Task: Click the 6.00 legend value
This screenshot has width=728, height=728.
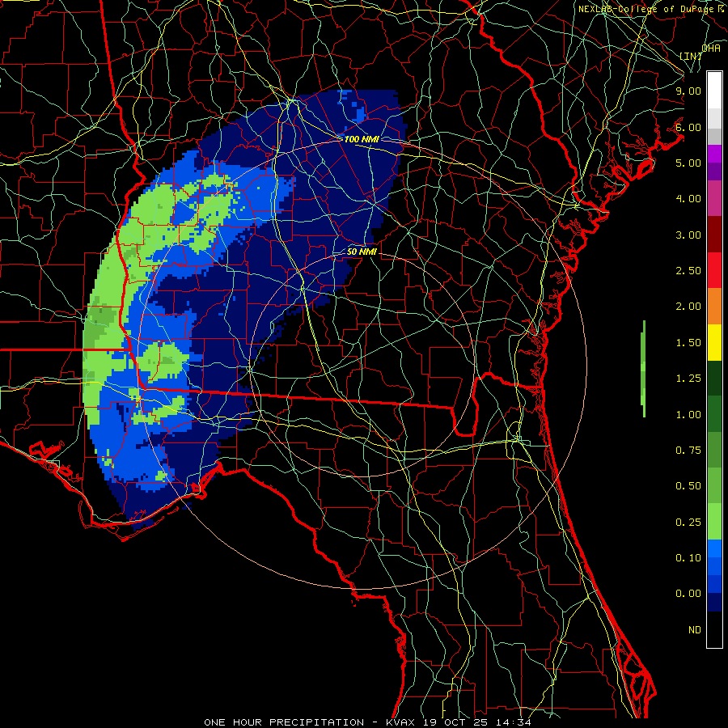Action: coord(688,127)
